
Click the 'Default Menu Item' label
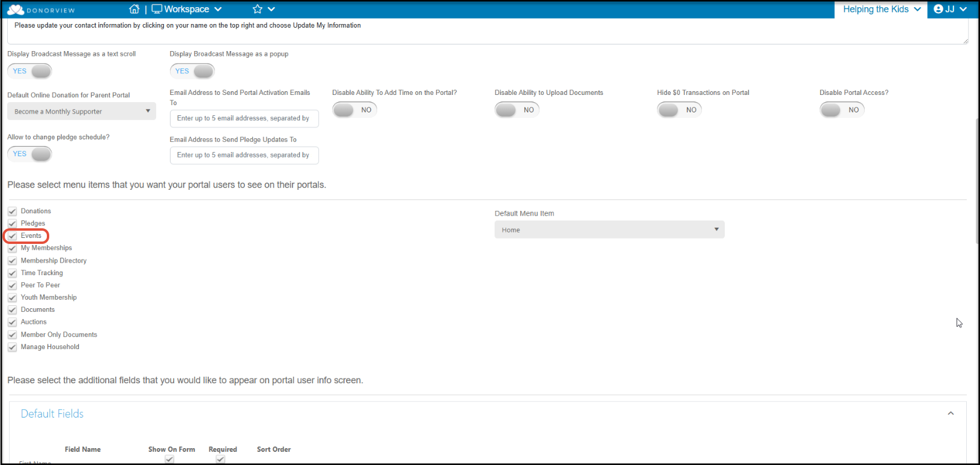[524, 213]
